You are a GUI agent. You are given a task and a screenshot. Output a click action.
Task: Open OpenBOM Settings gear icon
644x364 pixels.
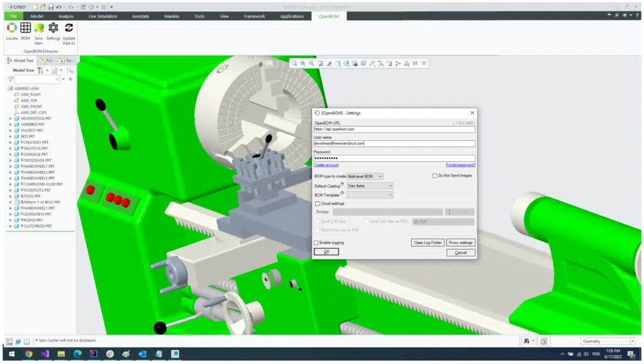(x=53, y=28)
